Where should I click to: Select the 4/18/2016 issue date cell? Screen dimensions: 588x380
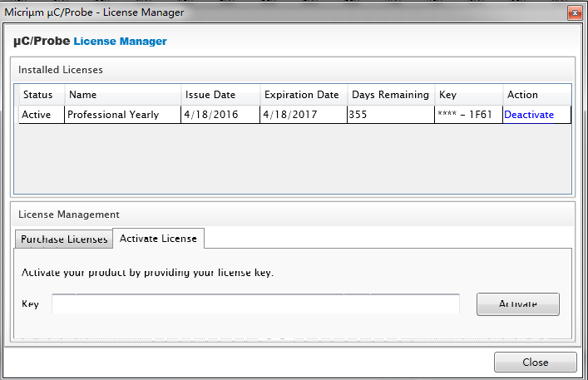click(x=220, y=114)
